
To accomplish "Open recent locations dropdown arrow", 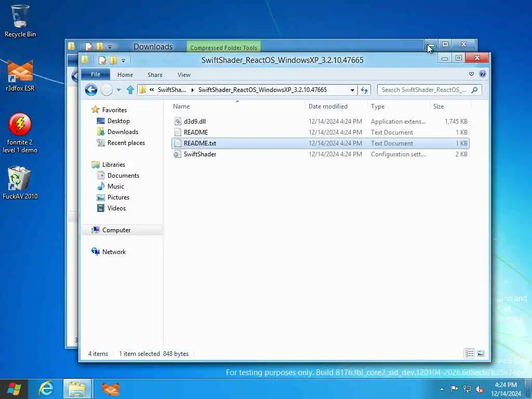I will [x=118, y=90].
